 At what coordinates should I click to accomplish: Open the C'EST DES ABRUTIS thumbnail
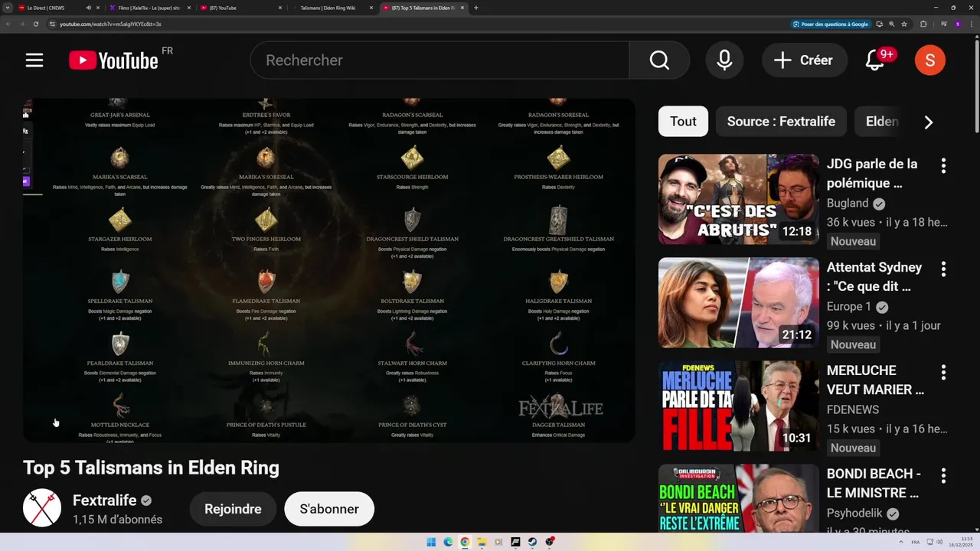coord(739,199)
